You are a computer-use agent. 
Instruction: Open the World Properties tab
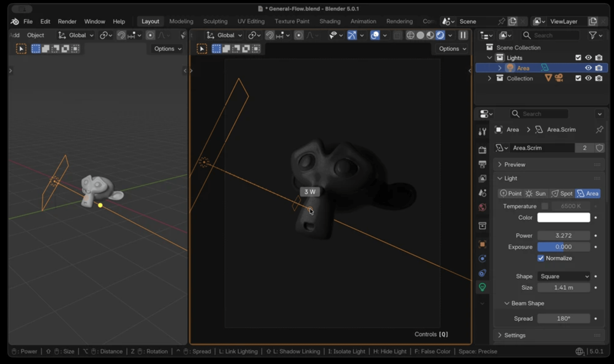tap(482, 207)
